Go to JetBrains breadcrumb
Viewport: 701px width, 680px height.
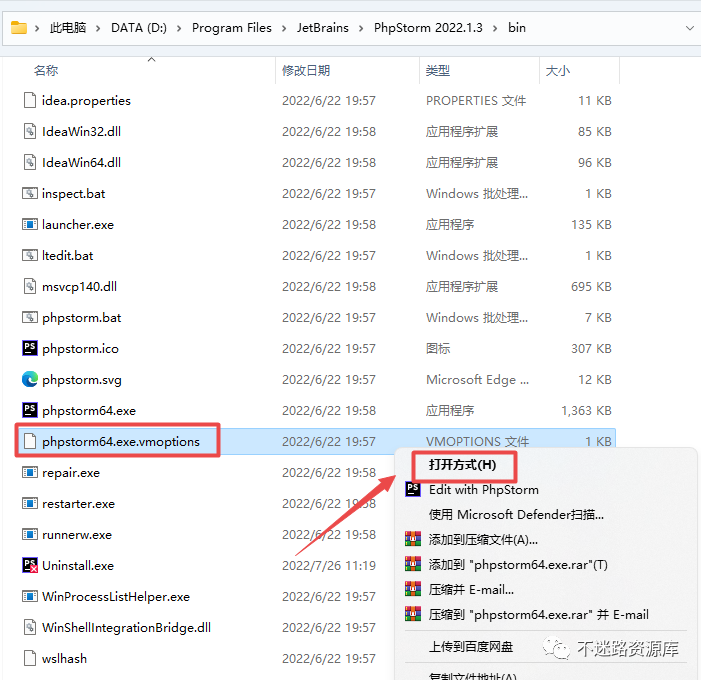[322, 28]
